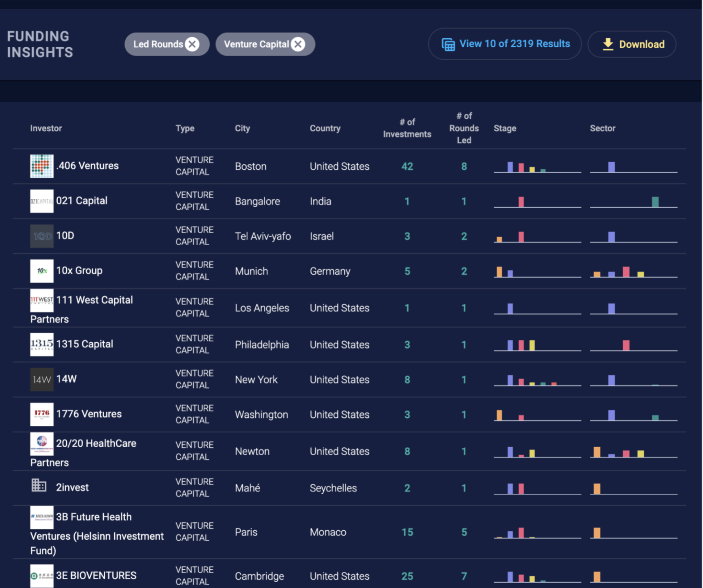The image size is (703, 588).
Task: Open the 14W logo thumbnail
Action: pos(42,379)
